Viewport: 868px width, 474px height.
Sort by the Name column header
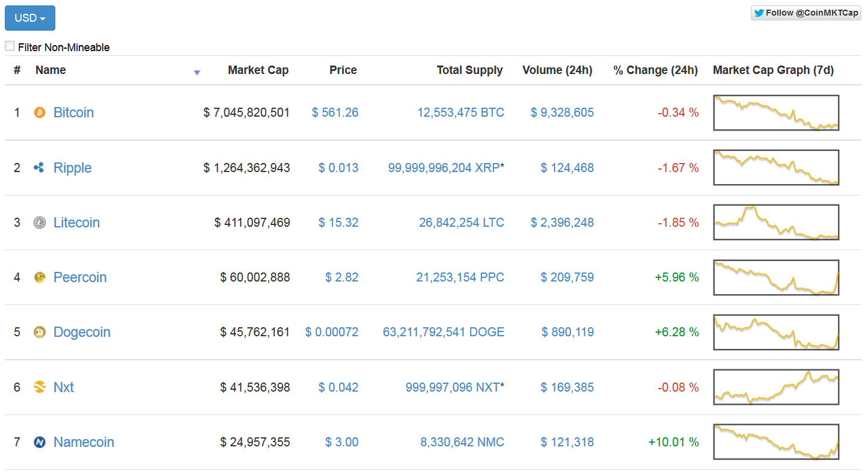point(50,70)
